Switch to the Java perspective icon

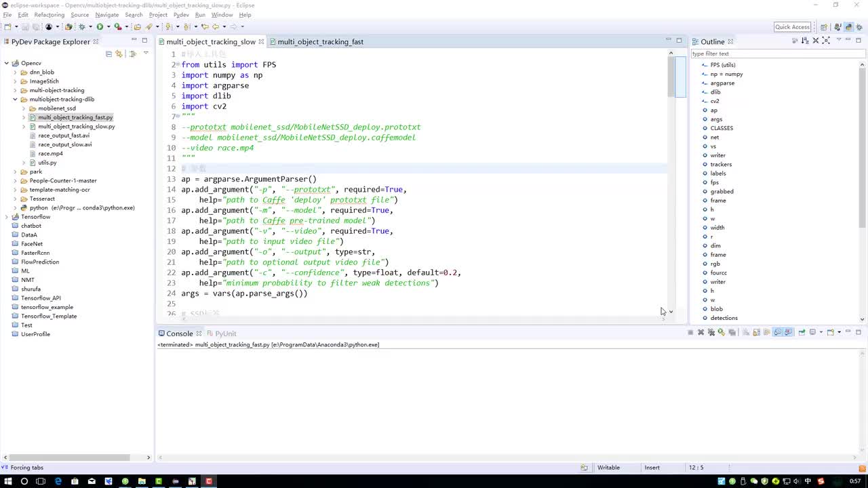coord(838,27)
